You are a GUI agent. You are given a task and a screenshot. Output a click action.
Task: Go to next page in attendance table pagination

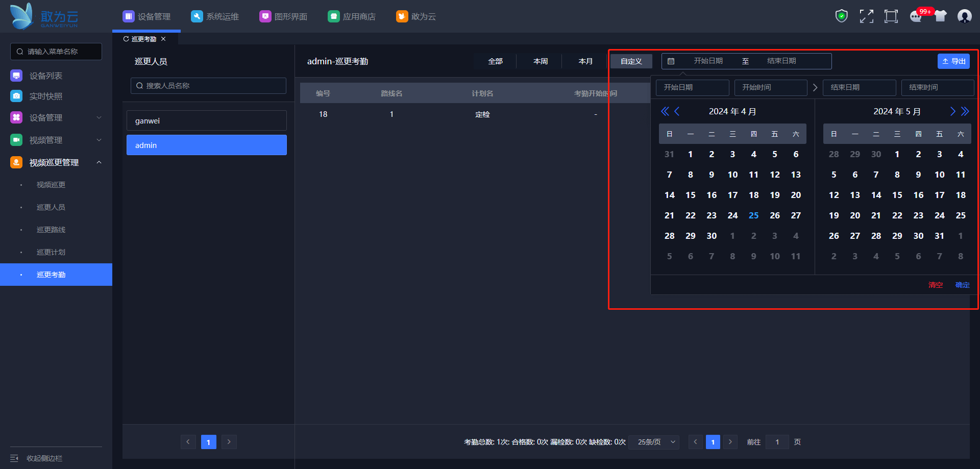pyautogui.click(x=730, y=442)
